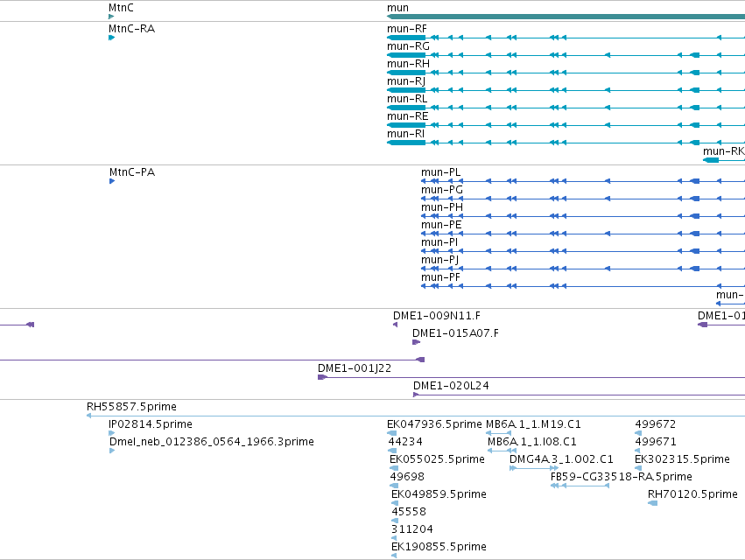Click the DME1-015A07.F arrow glyph
The image size is (745, 560).
pos(416,342)
